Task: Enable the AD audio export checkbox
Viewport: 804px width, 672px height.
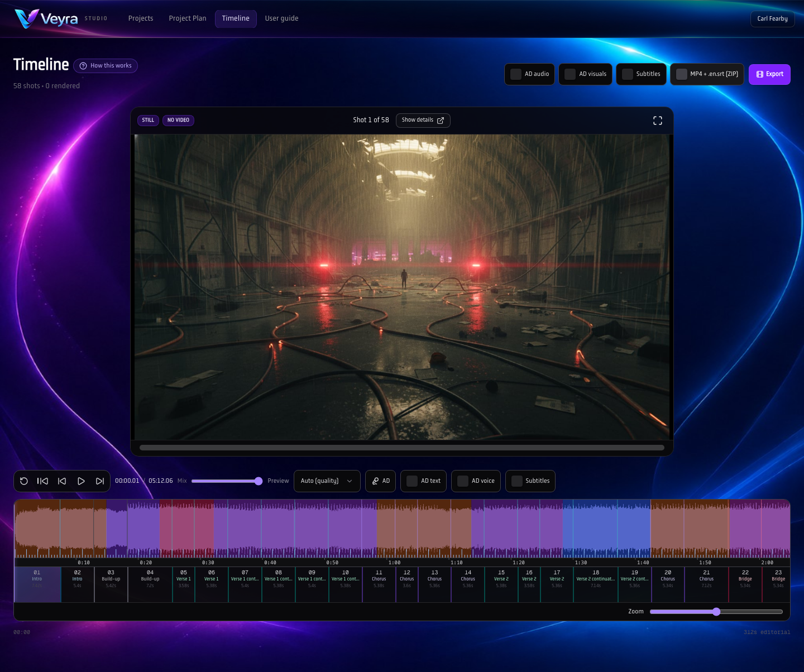Action: (x=516, y=74)
